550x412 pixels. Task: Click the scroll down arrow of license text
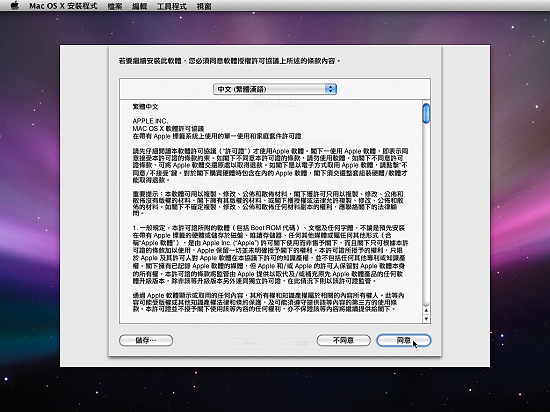click(426, 318)
